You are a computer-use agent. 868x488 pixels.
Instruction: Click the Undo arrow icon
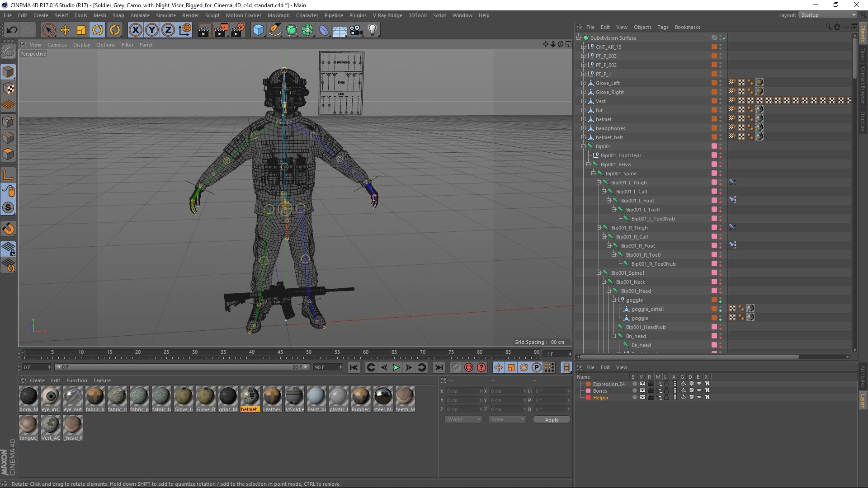click(12, 30)
